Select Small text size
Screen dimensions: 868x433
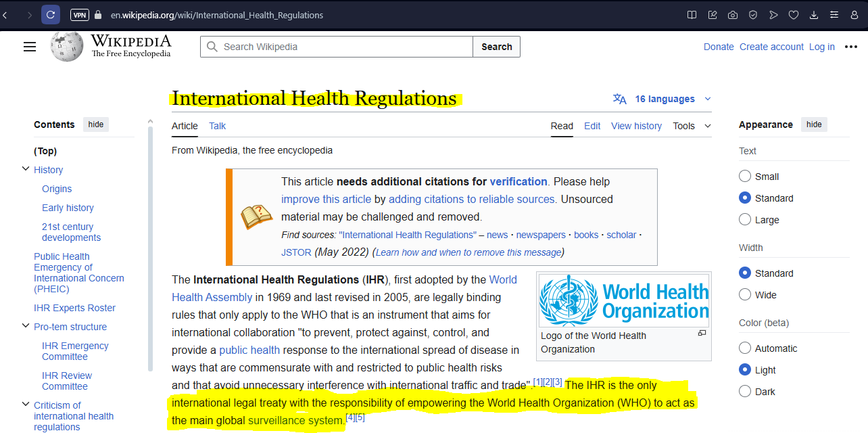(745, 176)
